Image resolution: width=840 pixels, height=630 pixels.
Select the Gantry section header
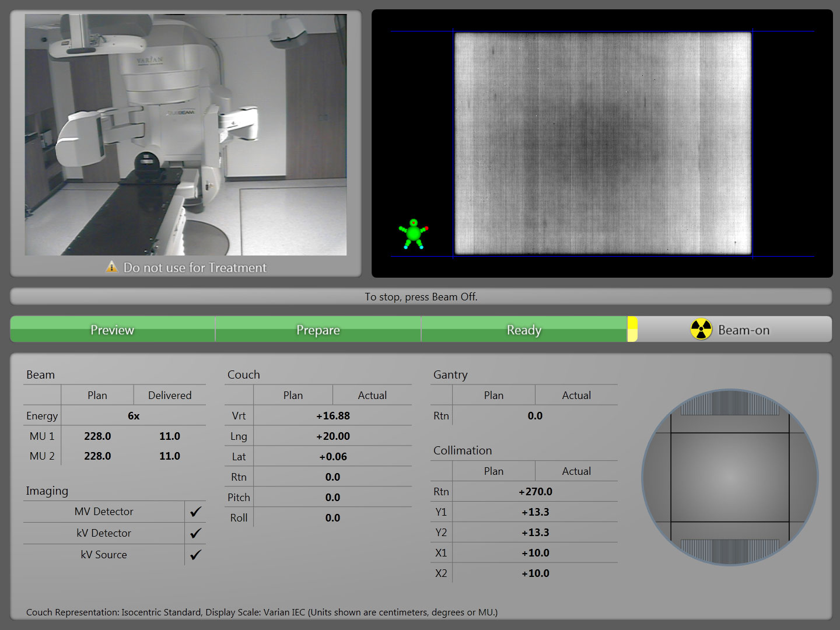pos(450,374)
